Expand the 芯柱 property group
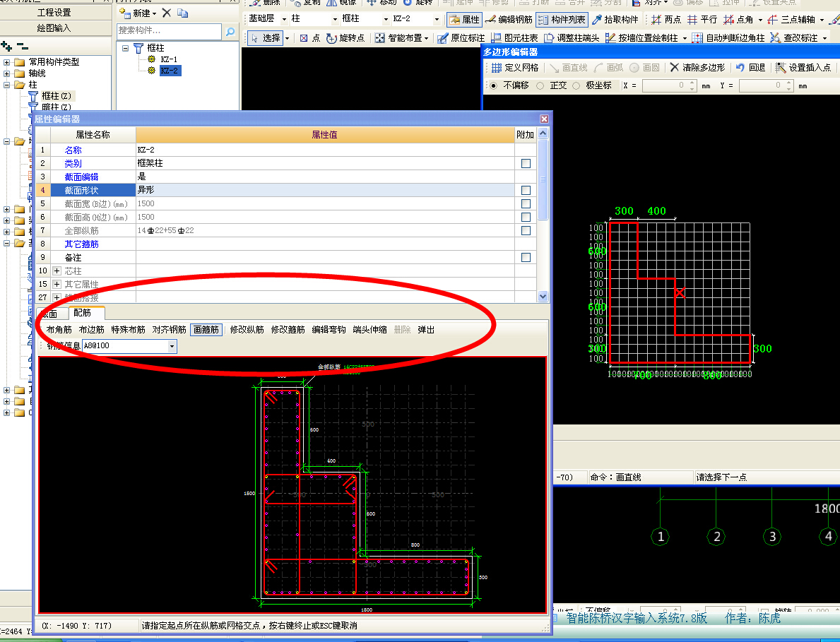840x642 pixels. coord(57,271)
